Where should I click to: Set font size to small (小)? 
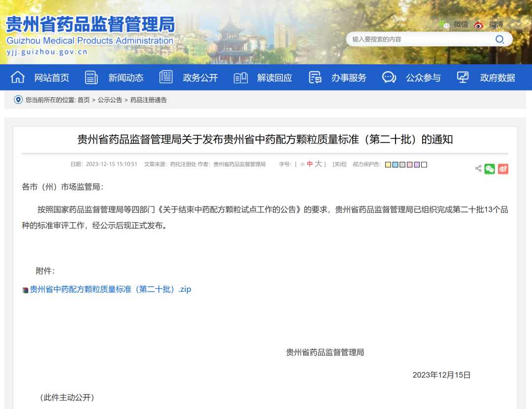(x=302, y=165)
